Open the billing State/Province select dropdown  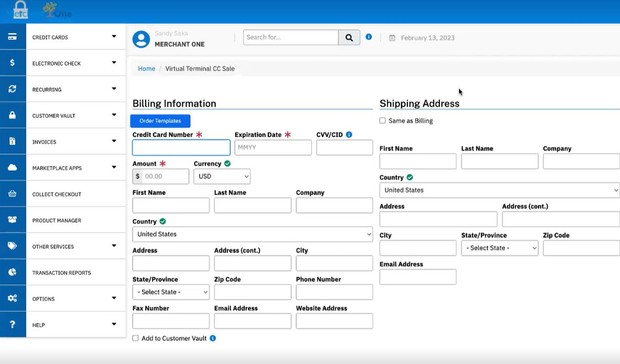(x=171, y=292)
